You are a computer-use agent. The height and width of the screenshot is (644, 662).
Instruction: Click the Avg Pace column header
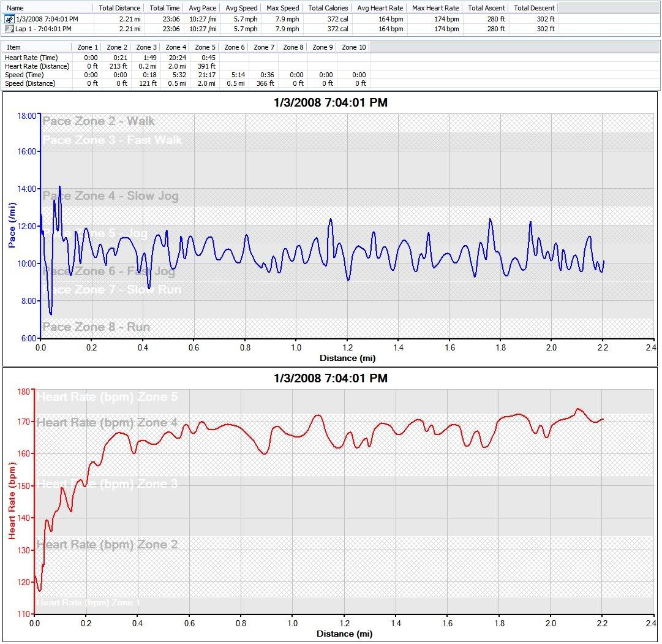[201, 8]
